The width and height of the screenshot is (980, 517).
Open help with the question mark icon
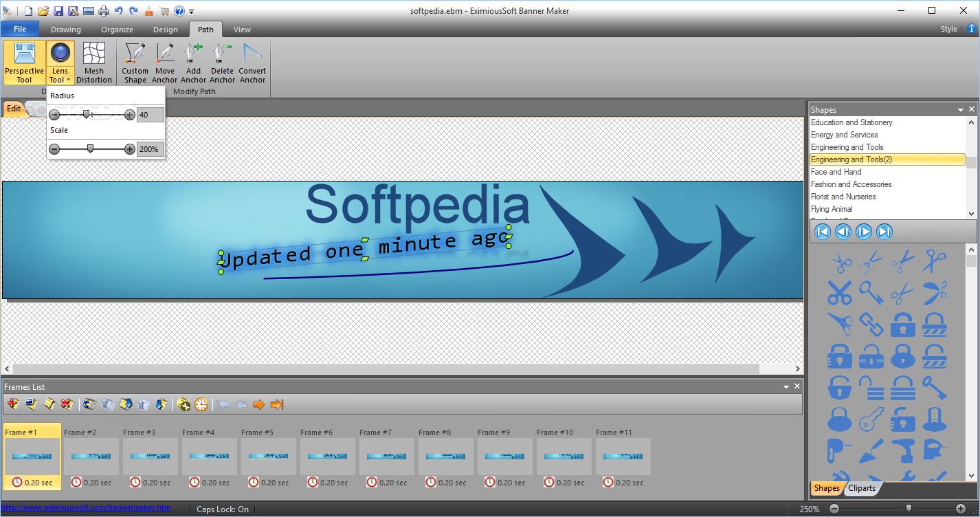pyautogui.click(x=179, y=11)
